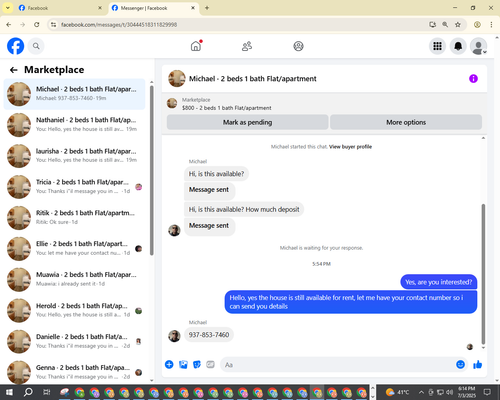500x400 pixels.
Task: Click the browser back arrow
Action: [x=9, y=25]
